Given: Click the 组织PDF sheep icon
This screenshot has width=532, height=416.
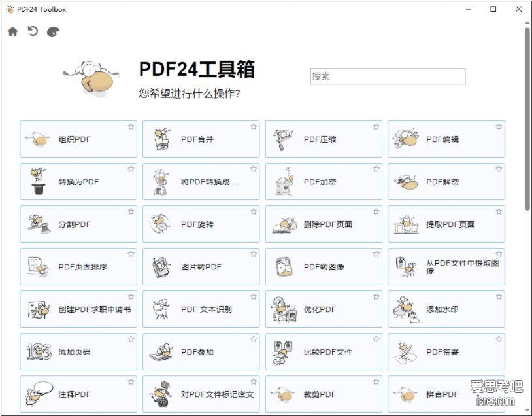Looking at the screenshot, I should tap(37, 139).
